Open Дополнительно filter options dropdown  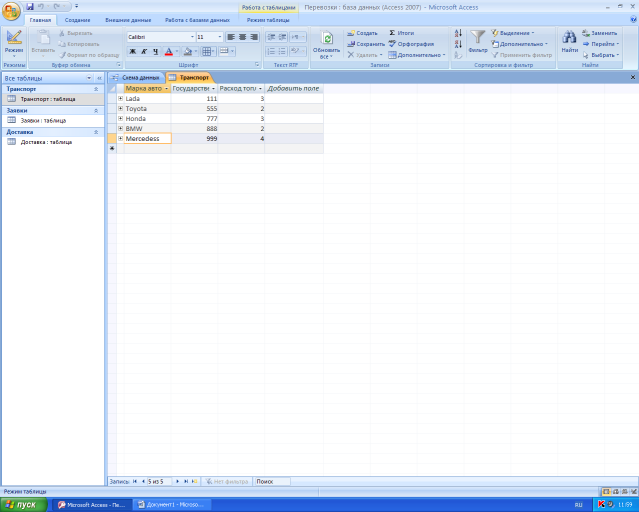click(519, 44)
